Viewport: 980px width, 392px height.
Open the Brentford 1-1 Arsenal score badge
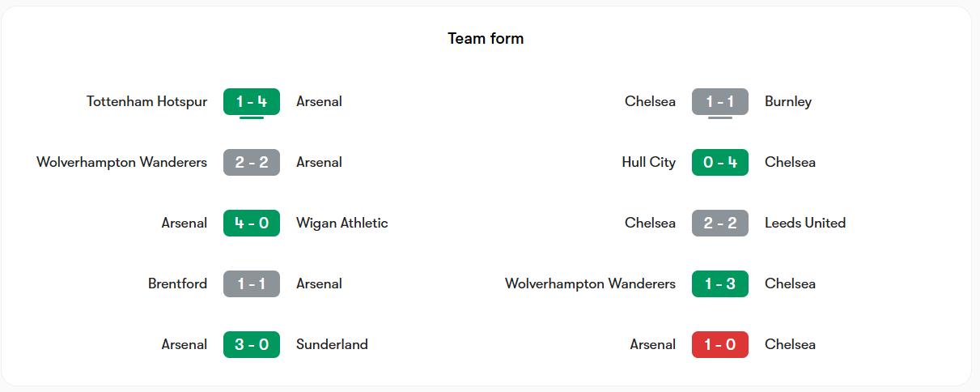pos(252,283)
